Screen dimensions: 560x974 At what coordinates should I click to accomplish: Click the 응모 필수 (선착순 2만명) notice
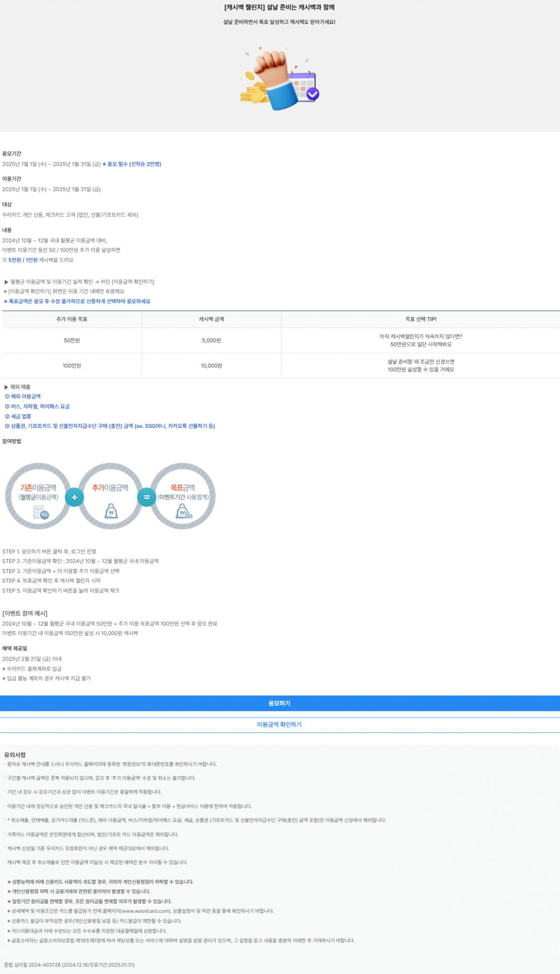point(132,164)
